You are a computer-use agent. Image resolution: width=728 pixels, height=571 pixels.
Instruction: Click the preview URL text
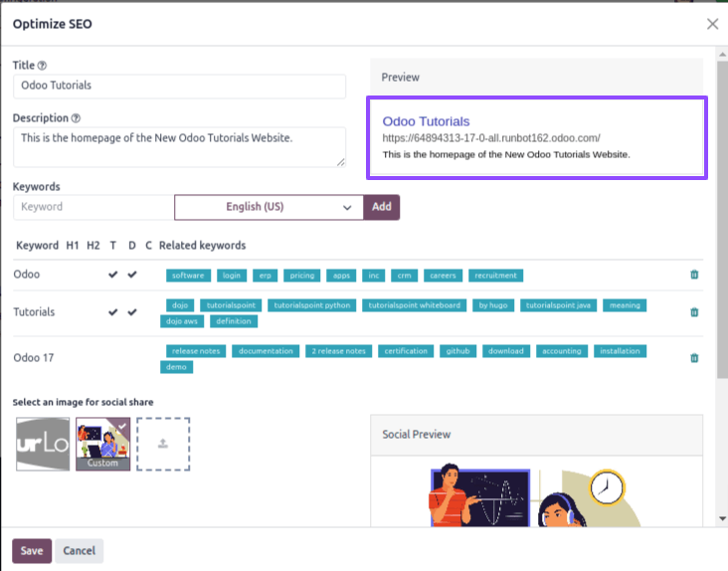(x=491, y=138)
